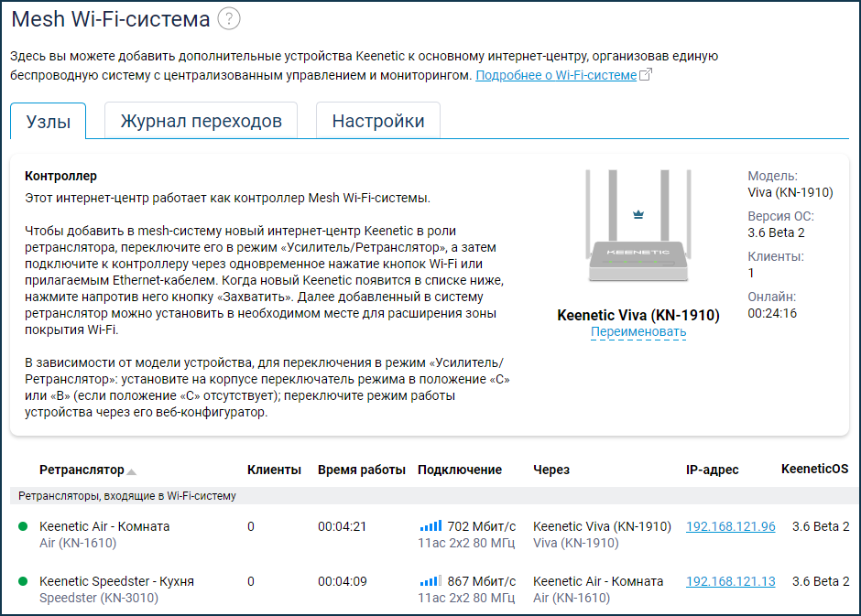Click the green status dot for Keenetic Speedster
This screenshot has height=616, width=861.
[23, 581]
